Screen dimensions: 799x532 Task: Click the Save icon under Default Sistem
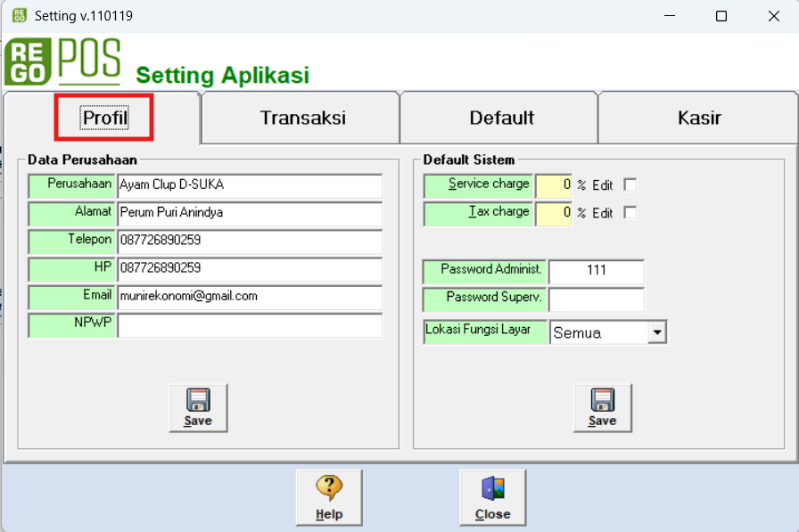click(x=602, y=408)
